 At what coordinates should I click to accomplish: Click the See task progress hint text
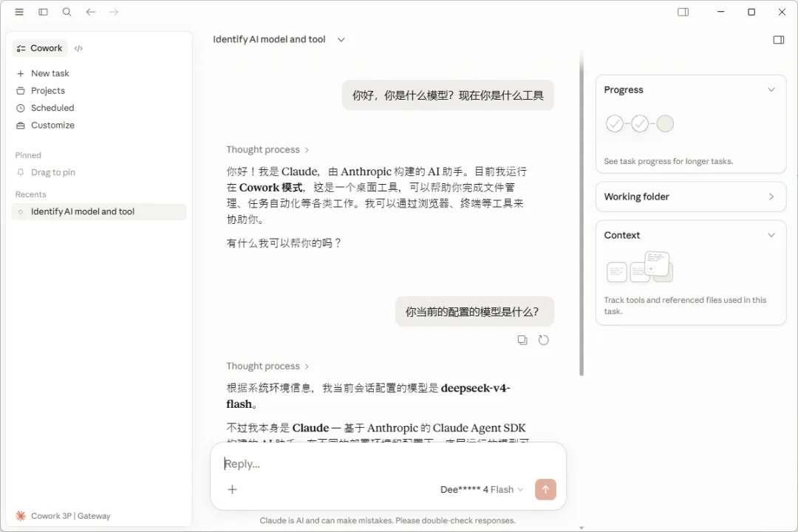pyautogui.click(x=668, y=161)
